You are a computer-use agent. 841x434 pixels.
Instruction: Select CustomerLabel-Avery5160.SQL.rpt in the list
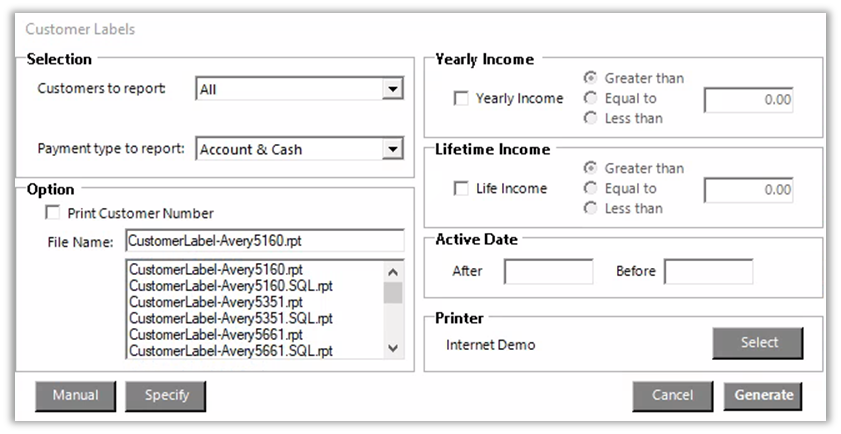[231, 286]
